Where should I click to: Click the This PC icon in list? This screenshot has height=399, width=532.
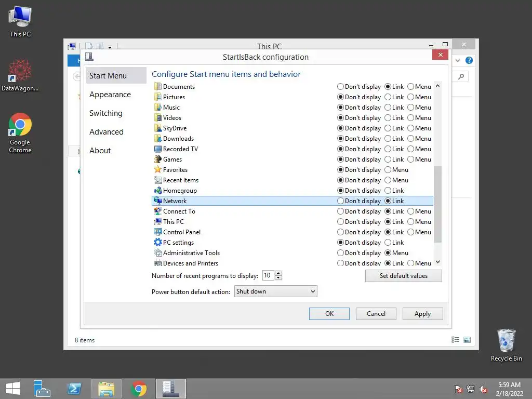click(x=158, y=221)
